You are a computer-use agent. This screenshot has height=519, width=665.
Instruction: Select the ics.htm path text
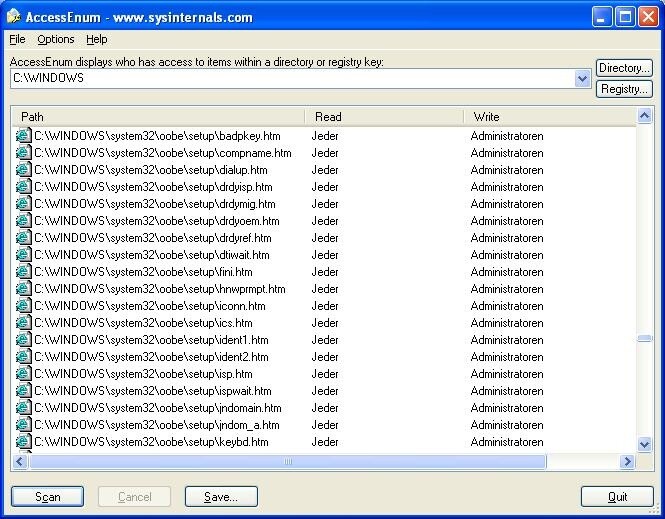[143, 323]
